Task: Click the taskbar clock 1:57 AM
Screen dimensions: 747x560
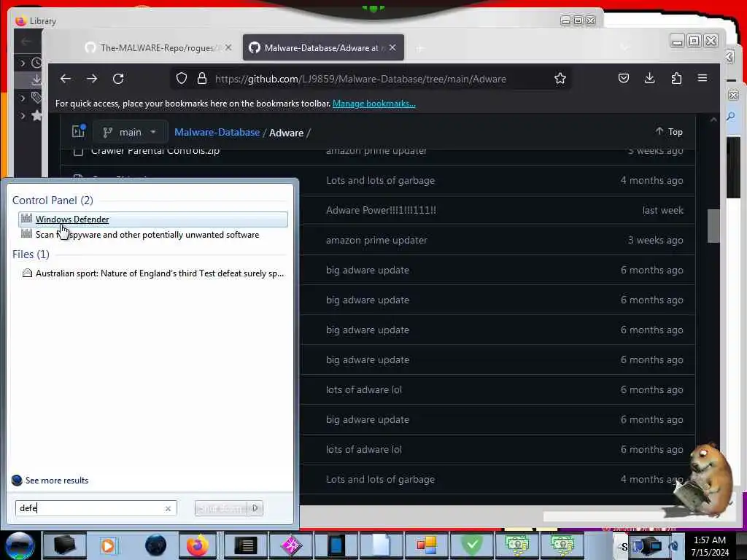Action: 710,540
